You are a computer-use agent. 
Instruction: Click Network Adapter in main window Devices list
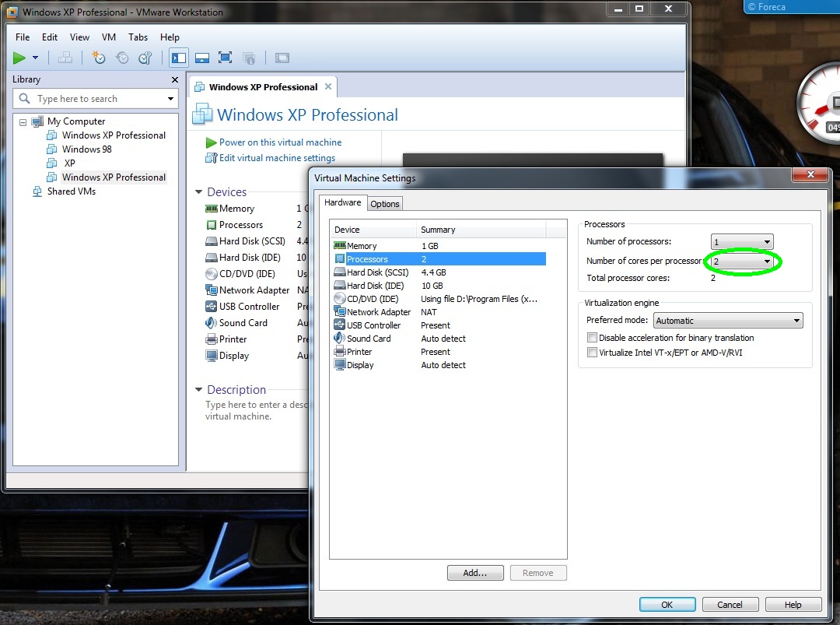254,290
